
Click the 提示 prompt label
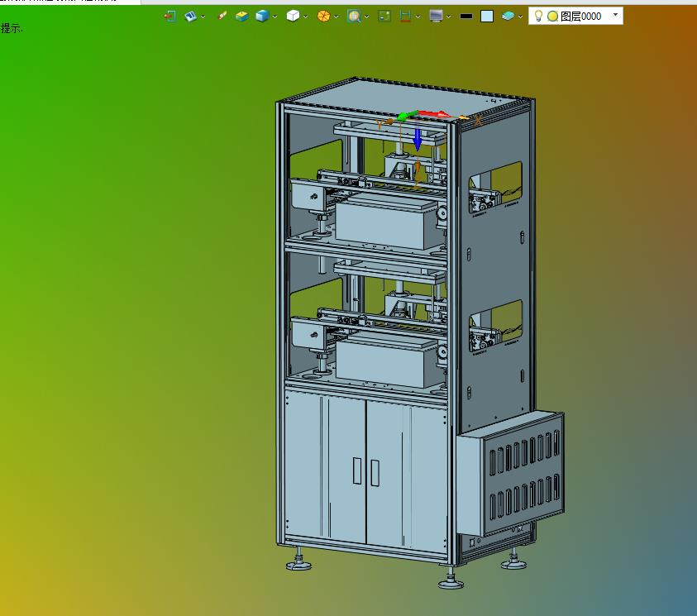coord(11,28)
